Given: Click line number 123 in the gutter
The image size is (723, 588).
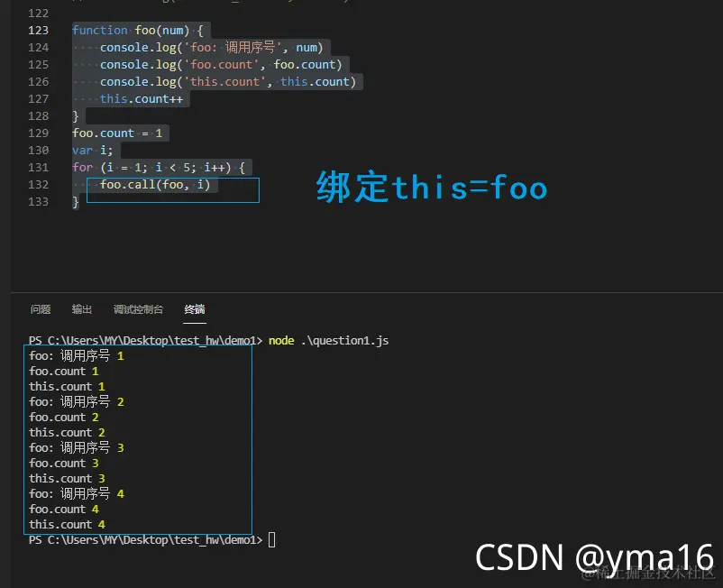Looking at the screenshot, I should click(x=38, y=31).
